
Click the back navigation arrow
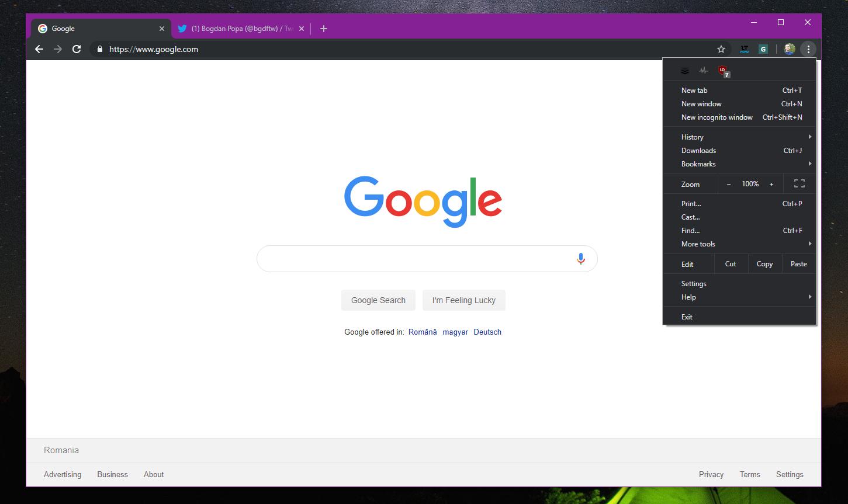39,50
